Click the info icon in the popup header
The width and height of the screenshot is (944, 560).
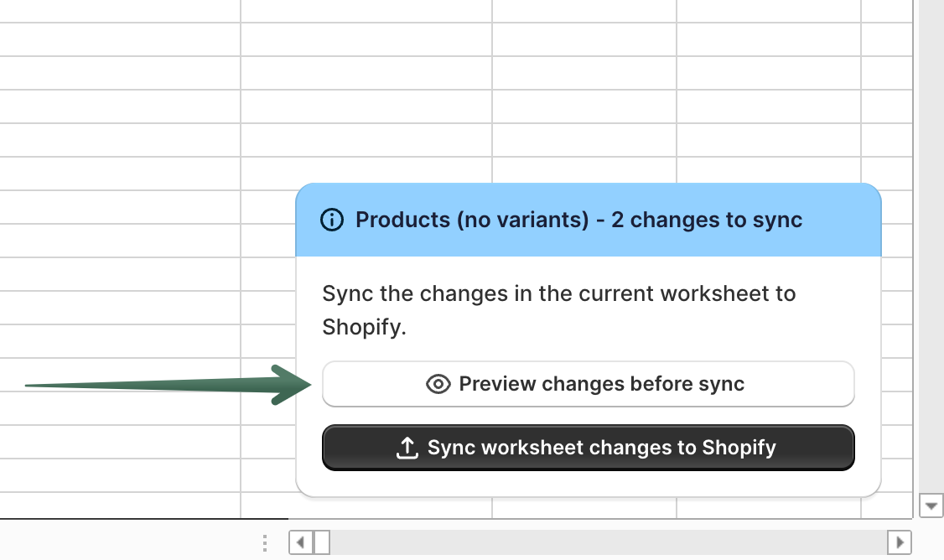pos(332,220)
